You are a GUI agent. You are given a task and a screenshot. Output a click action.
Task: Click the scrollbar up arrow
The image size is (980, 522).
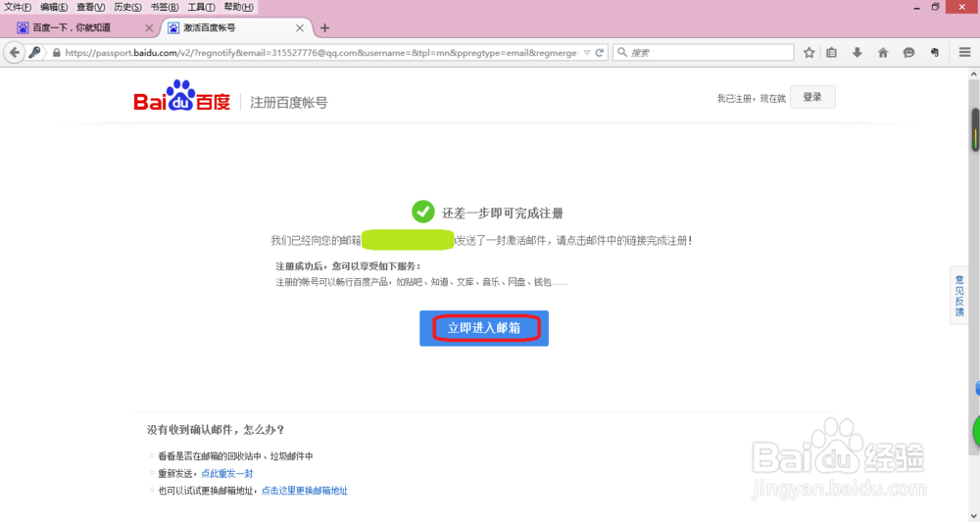pyautogui.click(x=974, y=73)
